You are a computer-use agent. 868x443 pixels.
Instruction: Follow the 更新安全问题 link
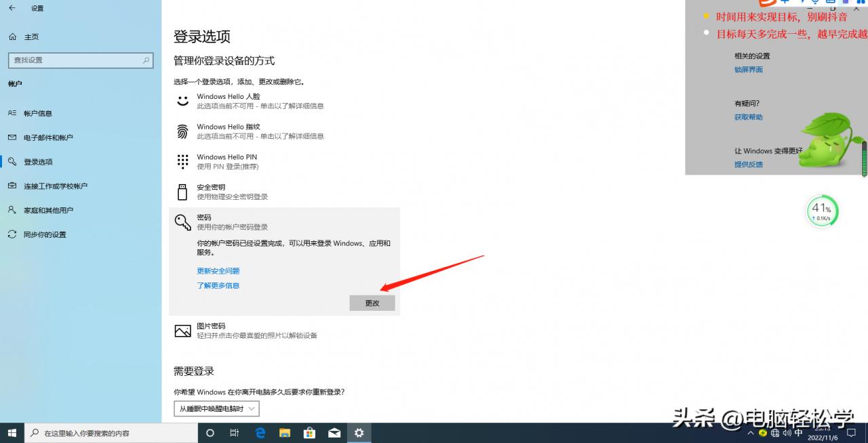point(218,270)
